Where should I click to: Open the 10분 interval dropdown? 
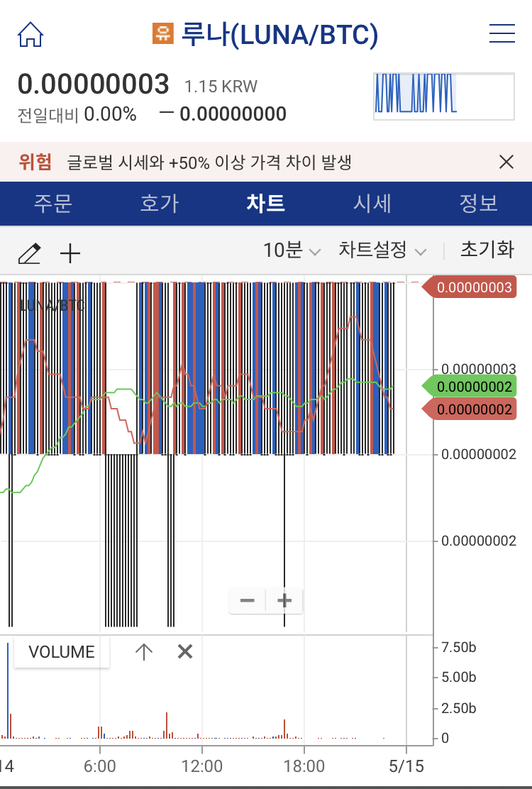click(292, 250)
